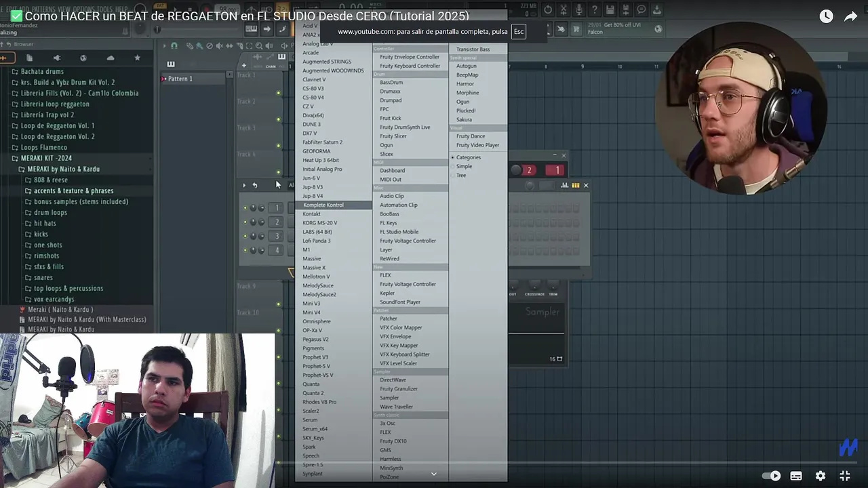Toggle channel 3 mute green LED

coord(245,236)
